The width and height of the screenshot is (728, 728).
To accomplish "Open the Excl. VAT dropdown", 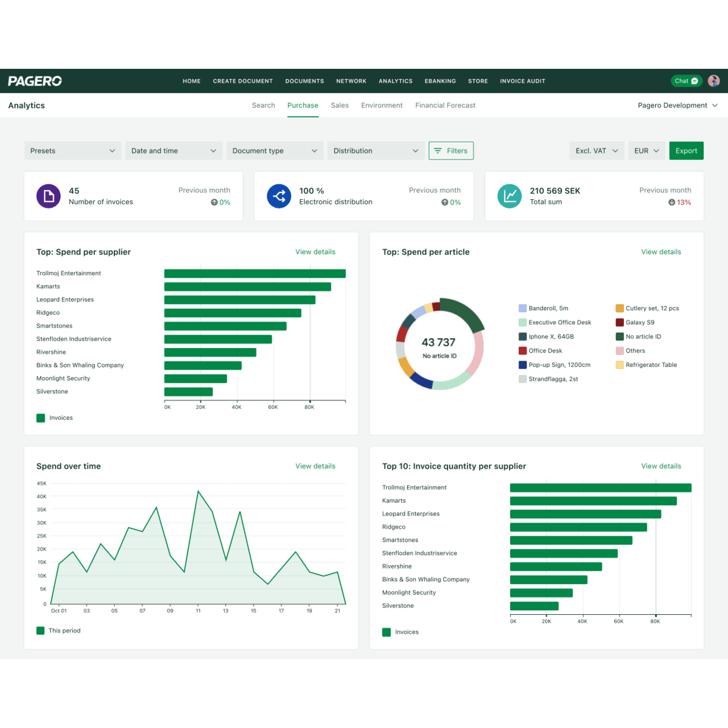I will tap(597, 151).
